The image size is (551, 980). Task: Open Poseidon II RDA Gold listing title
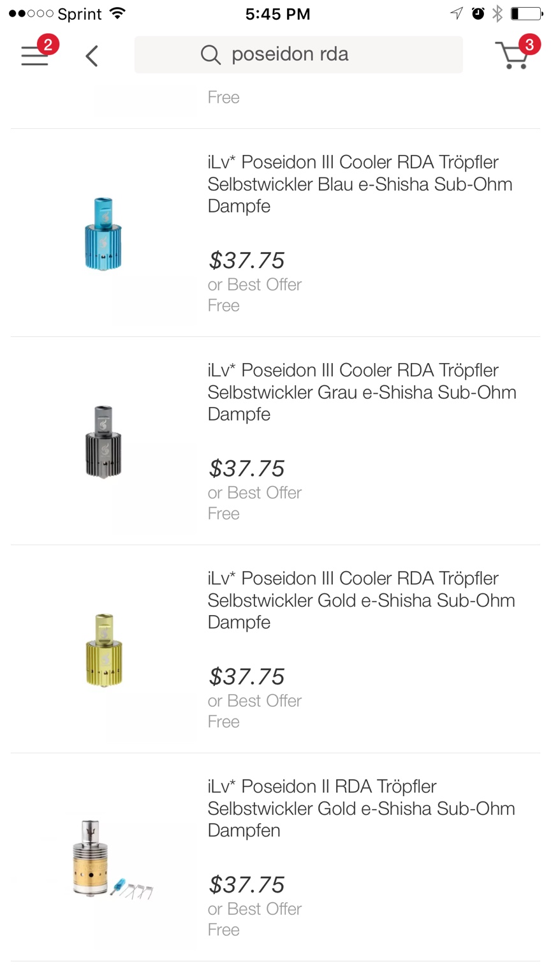pyautogui.click(x=361, y=808)
